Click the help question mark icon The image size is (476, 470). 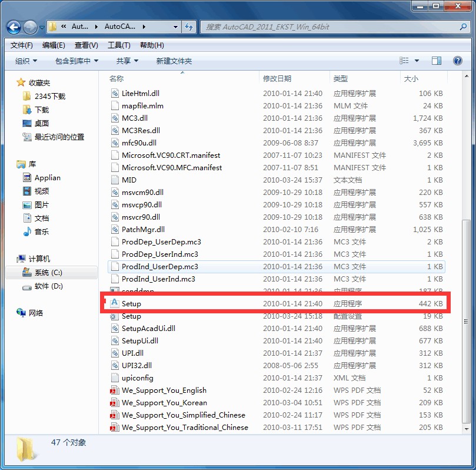pyautogui.click(x=457, y=61)
